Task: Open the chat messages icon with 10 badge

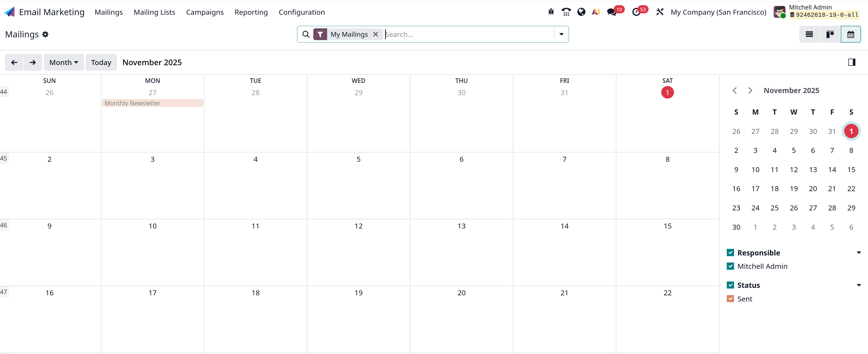Action: 612,12
